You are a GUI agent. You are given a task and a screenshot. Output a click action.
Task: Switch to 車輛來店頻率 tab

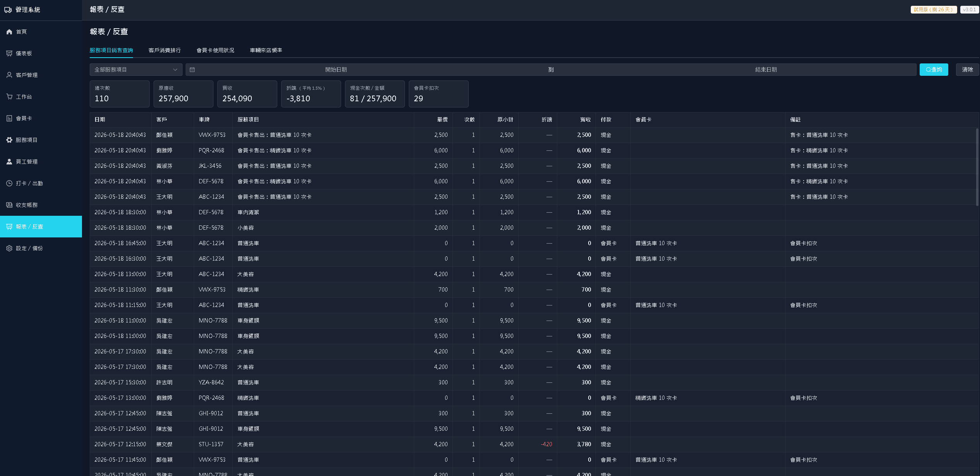click(266, 50)
